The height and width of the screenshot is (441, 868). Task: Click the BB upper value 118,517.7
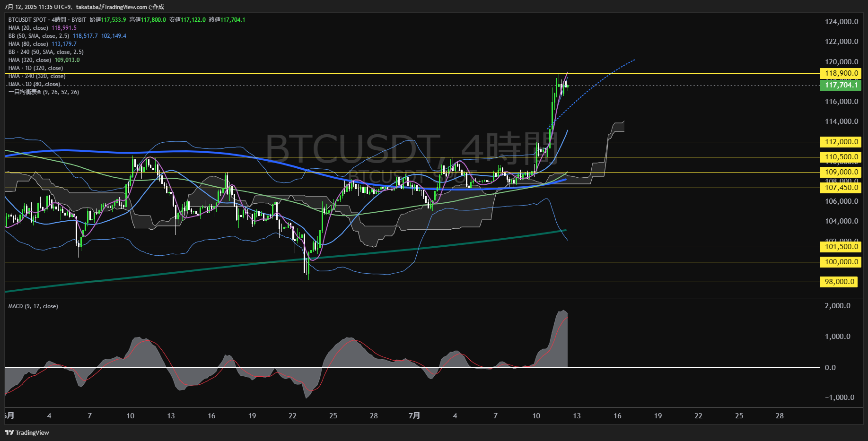point(85,36)
